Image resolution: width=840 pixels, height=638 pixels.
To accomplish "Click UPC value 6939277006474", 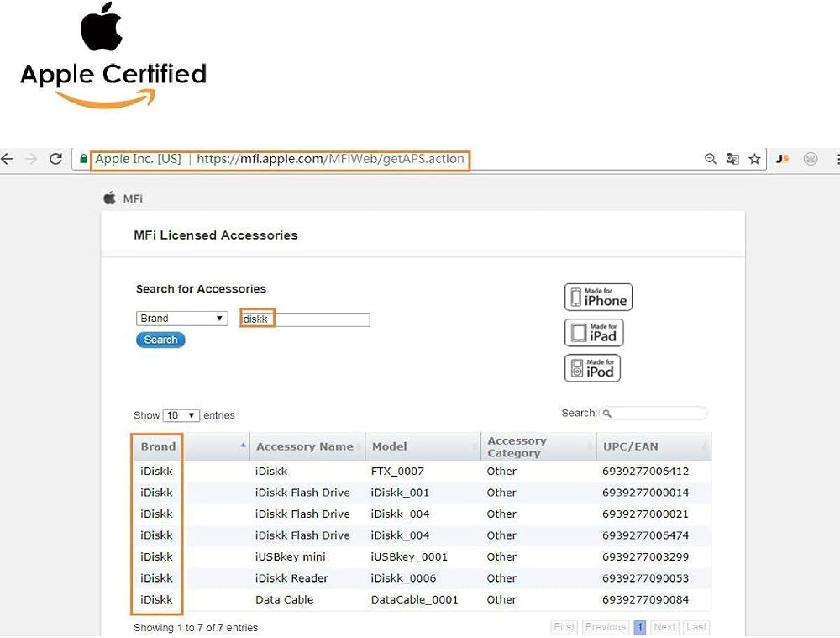I will click(645, 535).
